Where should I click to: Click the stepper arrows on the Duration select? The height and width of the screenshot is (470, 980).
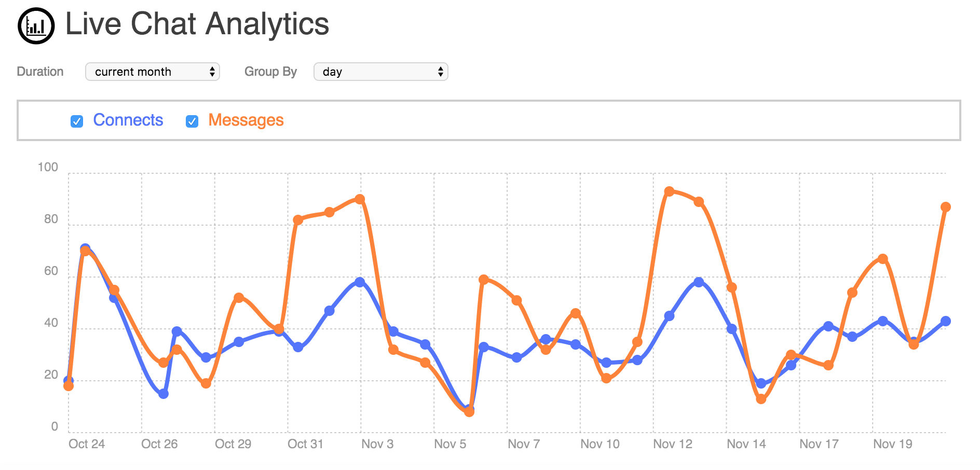tap(212, 72)
